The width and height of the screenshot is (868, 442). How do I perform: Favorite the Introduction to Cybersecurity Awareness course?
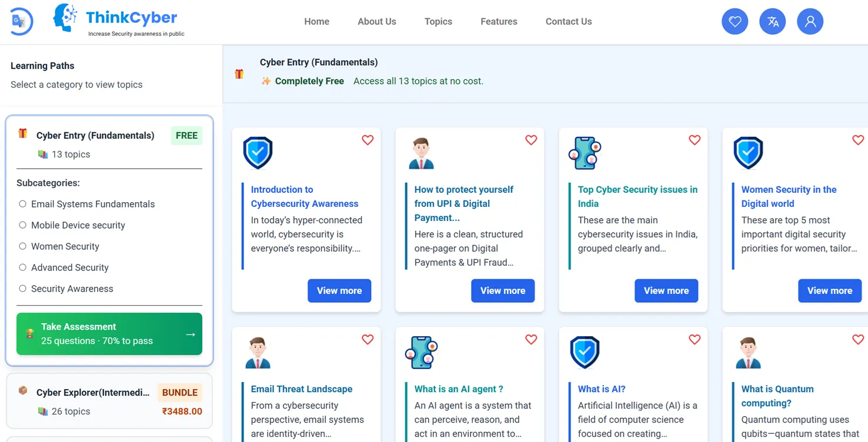click(368, 140)
